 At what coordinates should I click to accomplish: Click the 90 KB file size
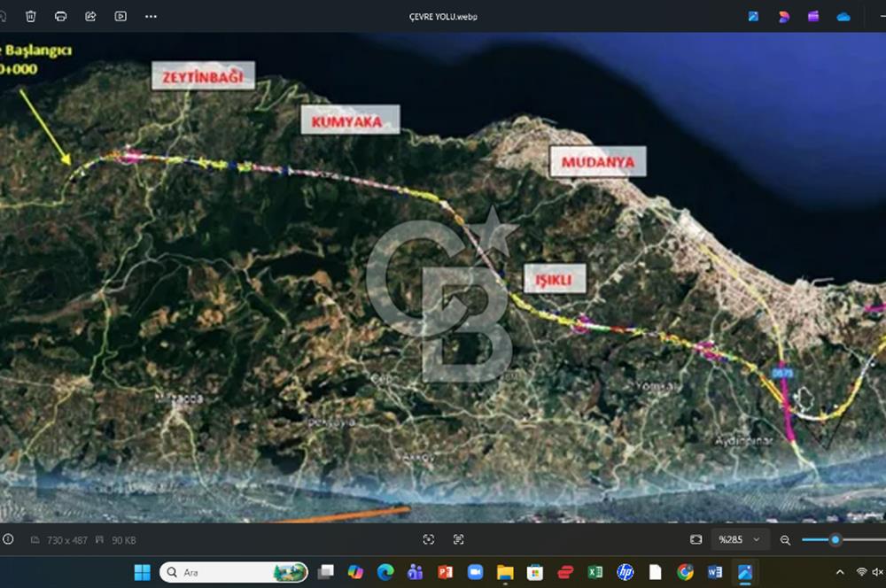click(124, 540)
